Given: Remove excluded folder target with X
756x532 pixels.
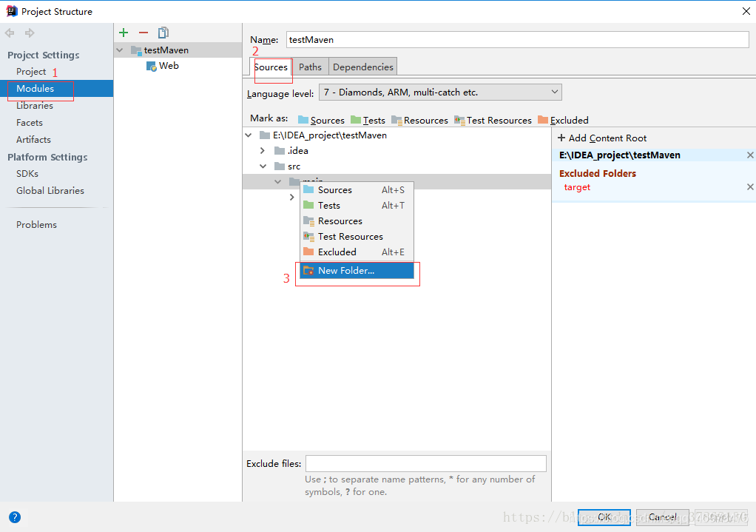Looking at the screenshot, I should (750, 186).
